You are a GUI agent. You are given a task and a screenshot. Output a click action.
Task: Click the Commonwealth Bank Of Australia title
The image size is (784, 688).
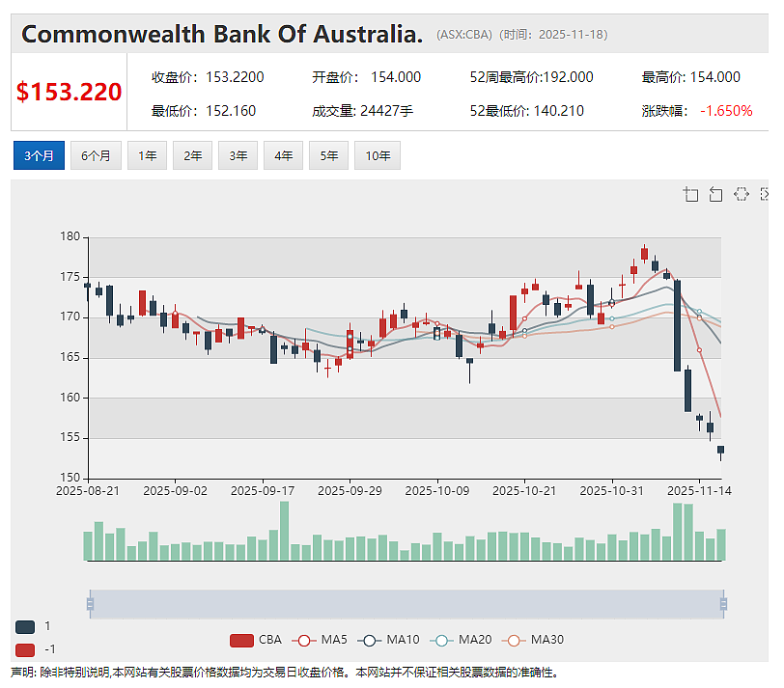pyautogui.click(x=222, y=35)
